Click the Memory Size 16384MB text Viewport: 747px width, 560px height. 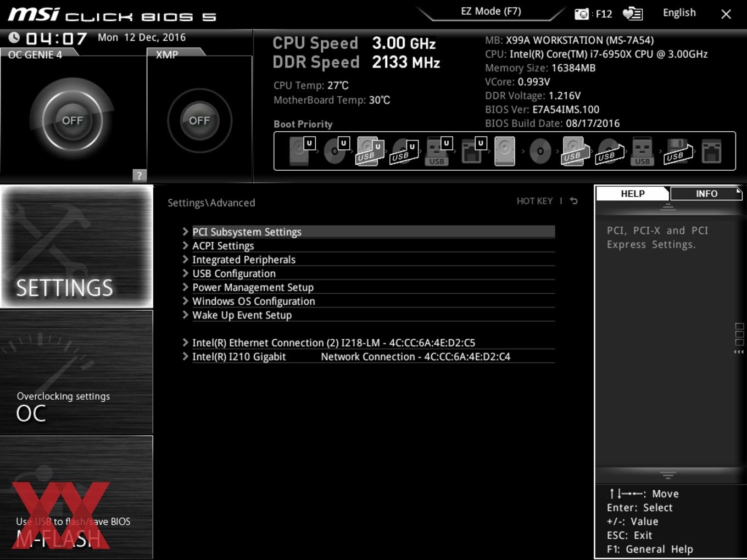[540, 68]
